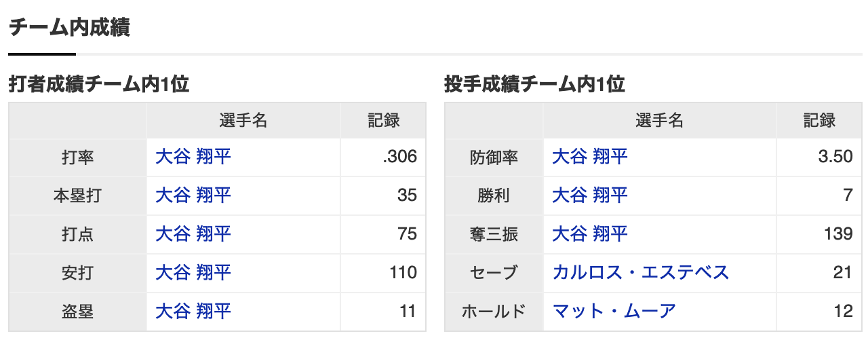The image size is (868, 357).
Task: Click the 記録 header in pitcher table
Action: (820, 121)
